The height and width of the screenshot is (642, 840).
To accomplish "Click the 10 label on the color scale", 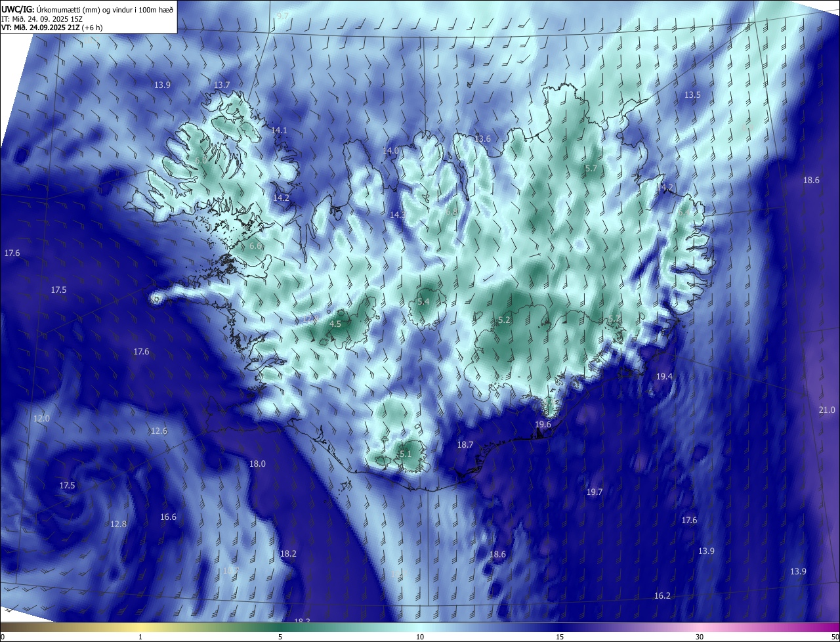I will [420, 637].
